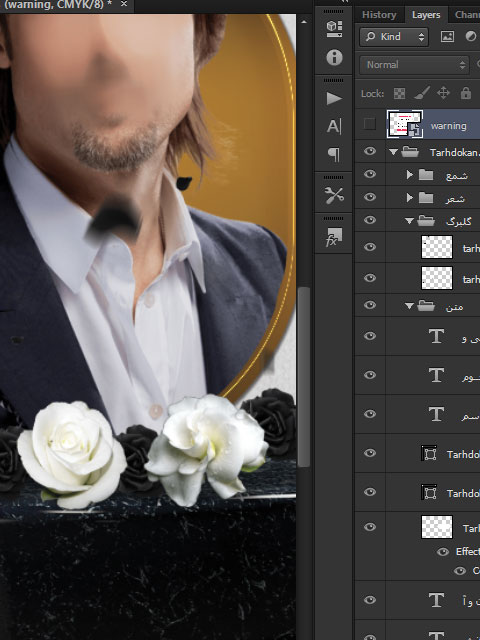
Task: Click the شمع group folder icon
Action: click(426, 175)
